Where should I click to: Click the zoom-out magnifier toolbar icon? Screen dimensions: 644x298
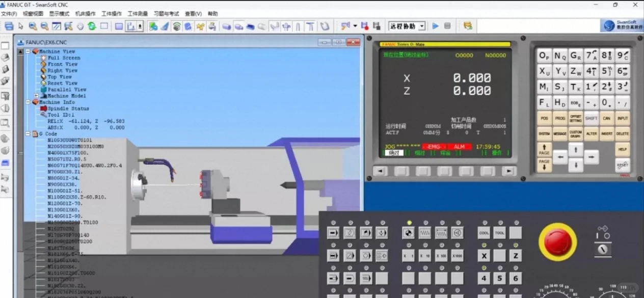(x=44, y=26)
